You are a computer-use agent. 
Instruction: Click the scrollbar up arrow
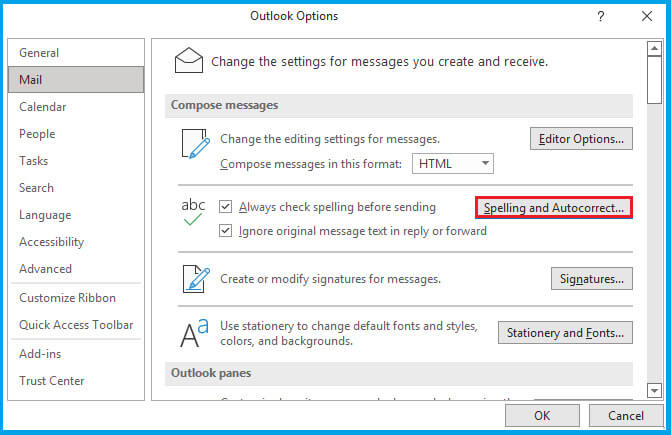point(654,48)
